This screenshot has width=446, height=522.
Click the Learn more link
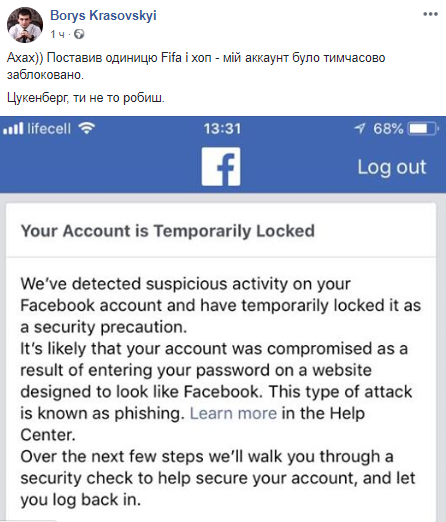233,413
